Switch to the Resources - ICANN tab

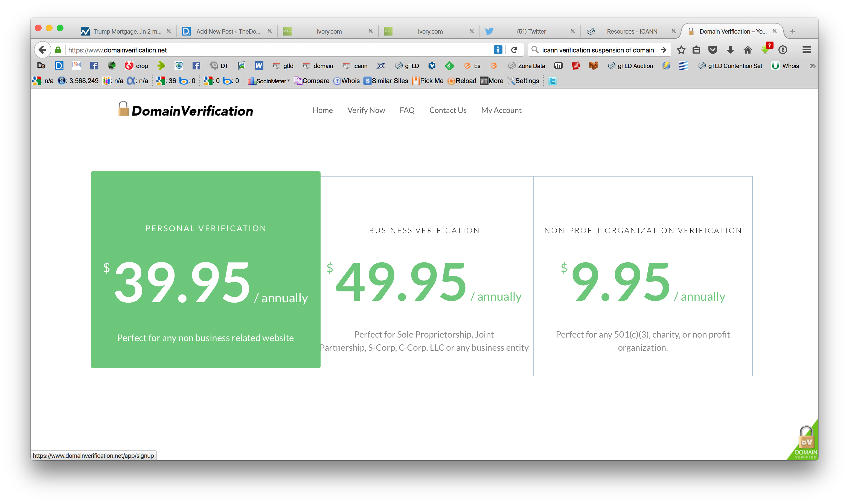(632, 31)
